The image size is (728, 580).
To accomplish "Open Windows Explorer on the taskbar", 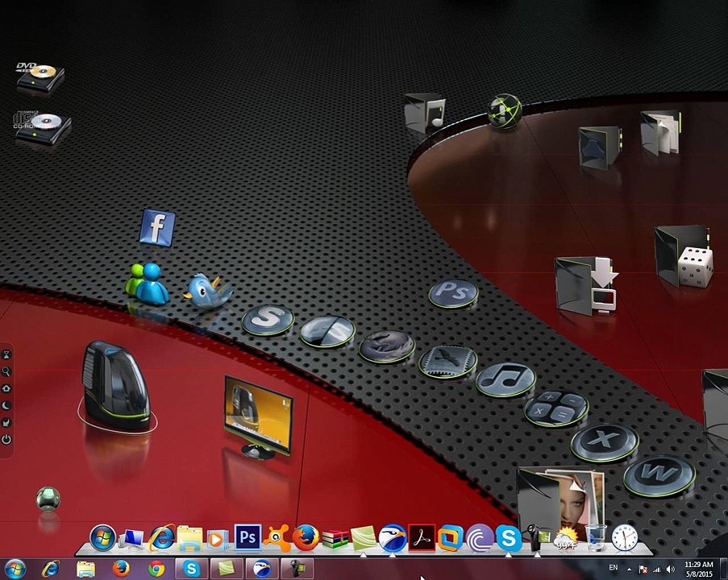I will pos(86,569).
